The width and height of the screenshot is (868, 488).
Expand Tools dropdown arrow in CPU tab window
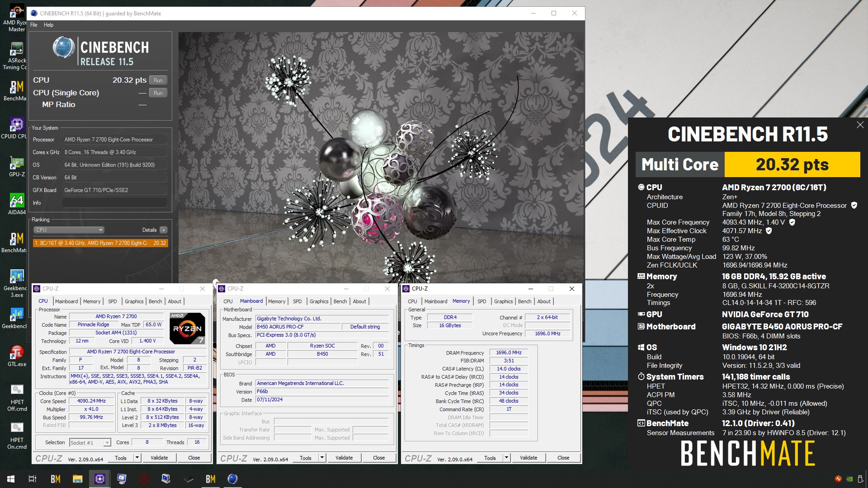[137, 458]
